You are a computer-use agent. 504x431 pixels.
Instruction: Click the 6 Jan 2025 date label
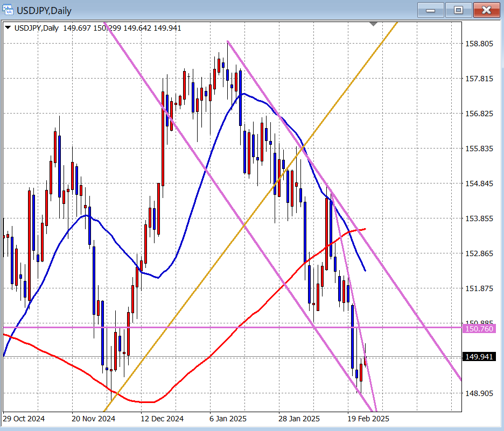pyautogui.click(x=228, y=419)
